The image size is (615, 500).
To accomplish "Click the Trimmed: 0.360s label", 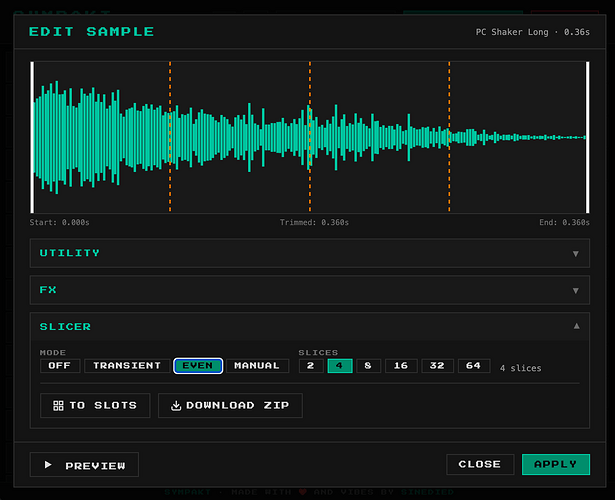I will point(314,222).
